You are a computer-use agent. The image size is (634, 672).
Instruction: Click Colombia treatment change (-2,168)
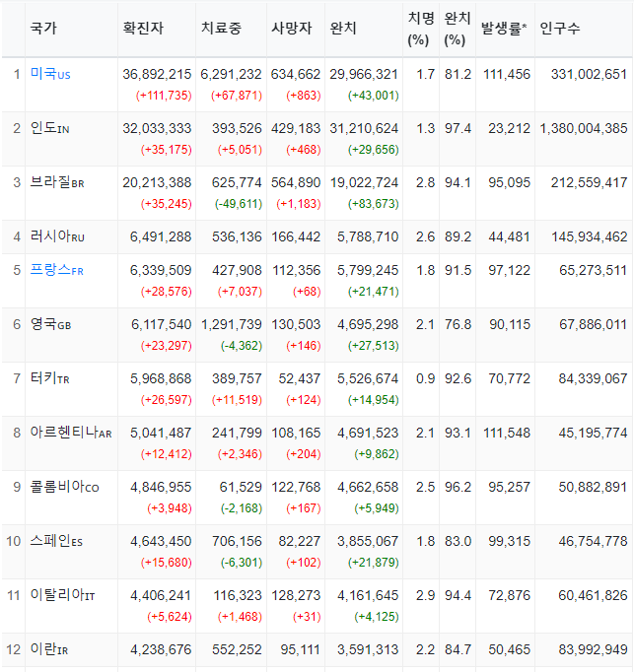pos(242,508)
